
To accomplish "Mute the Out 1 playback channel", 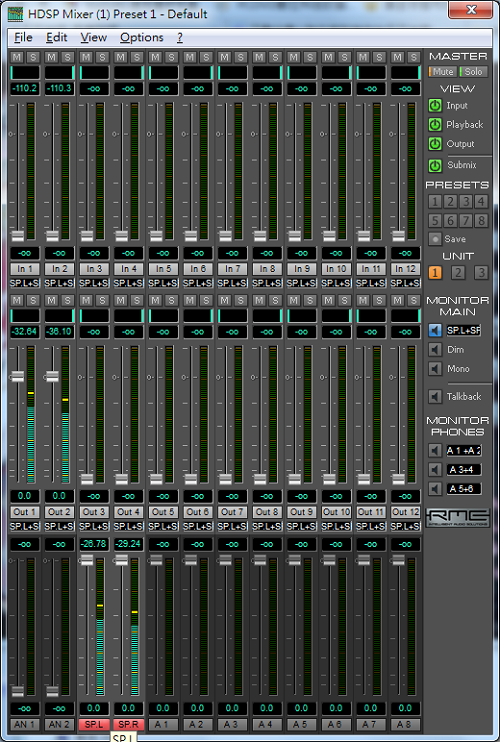I will coord(17,300).
